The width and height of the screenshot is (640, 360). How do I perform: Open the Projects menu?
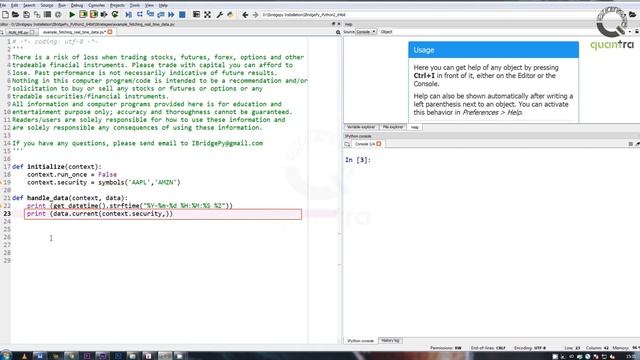point(117,5)
